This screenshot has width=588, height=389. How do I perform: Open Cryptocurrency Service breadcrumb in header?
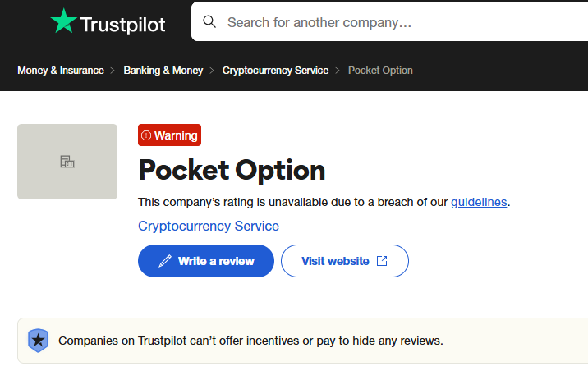coord(275,71)
